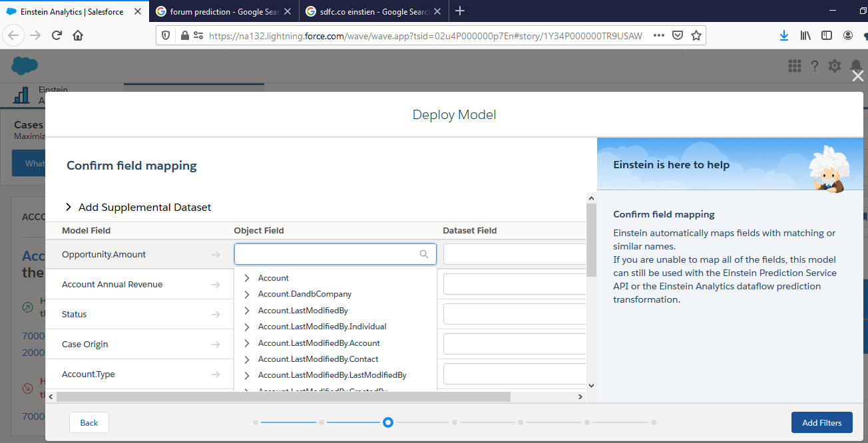Click Dataset Field input for Opportunity.Amount
Screen dimensions: 868x443
click(514, 254)
